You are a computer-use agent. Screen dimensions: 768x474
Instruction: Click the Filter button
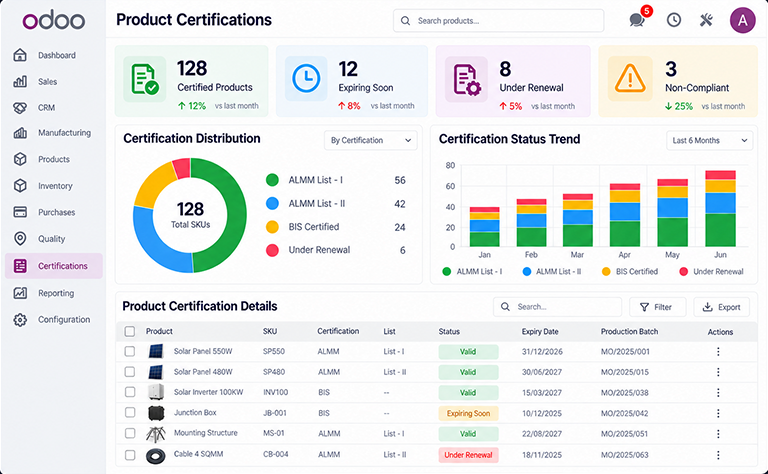pyautogui.click(x=657, y=307)
